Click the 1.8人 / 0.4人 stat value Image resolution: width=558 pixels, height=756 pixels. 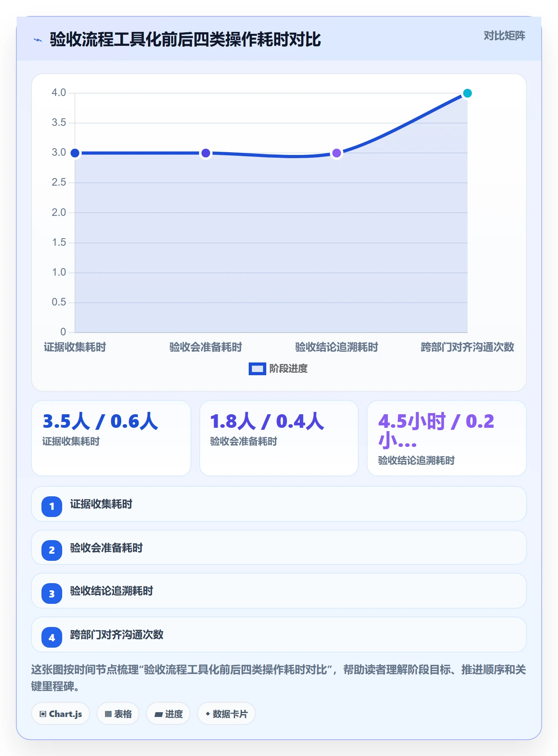coord(267,421)
